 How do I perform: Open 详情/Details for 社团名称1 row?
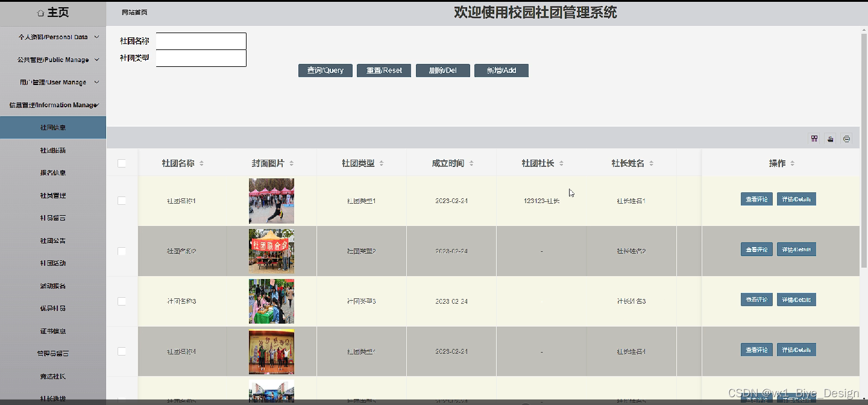click(796, 199)
